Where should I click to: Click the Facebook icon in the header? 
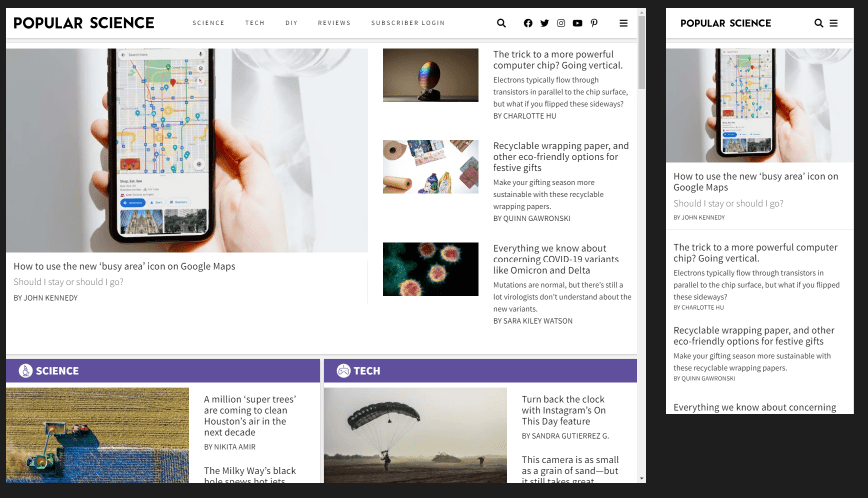528,23
